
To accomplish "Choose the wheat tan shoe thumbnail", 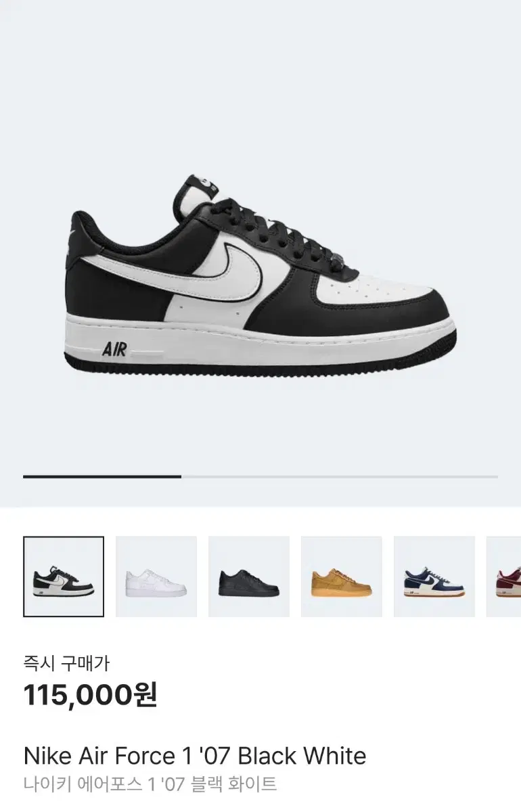I will [342, 577].
